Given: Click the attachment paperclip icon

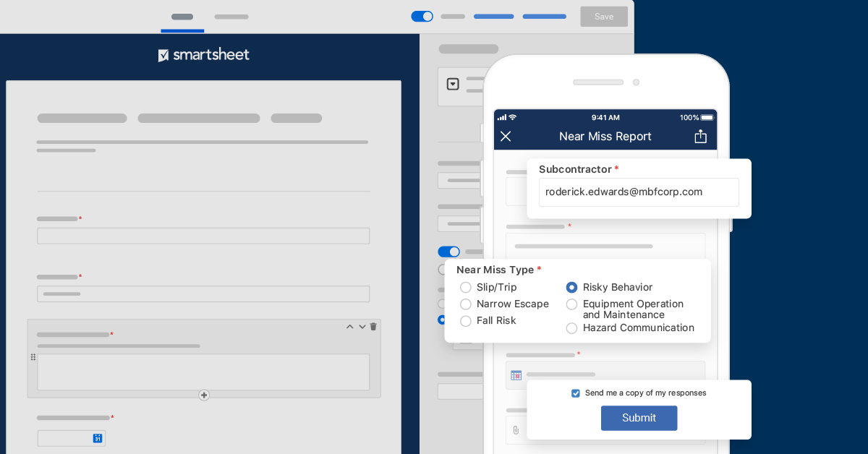Looking at the screenshot, I should tap(516, 430).
